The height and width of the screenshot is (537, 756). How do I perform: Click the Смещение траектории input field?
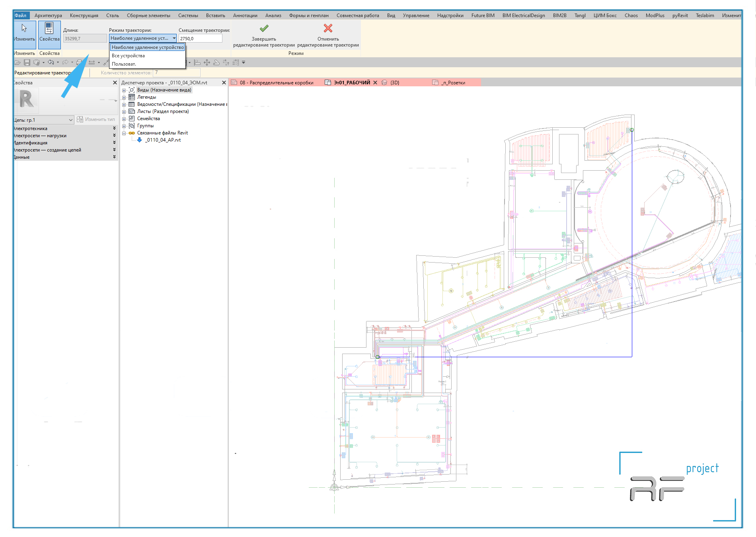click(200, 39)
